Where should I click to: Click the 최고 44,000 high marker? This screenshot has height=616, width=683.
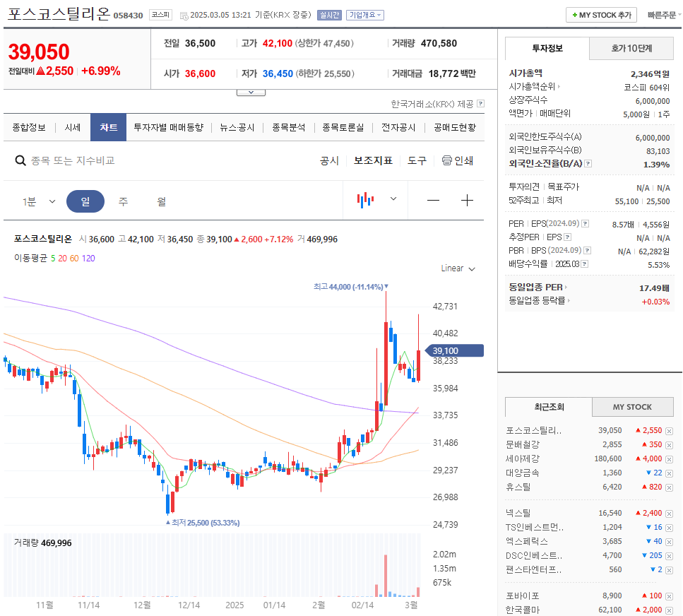pos(350,287)
